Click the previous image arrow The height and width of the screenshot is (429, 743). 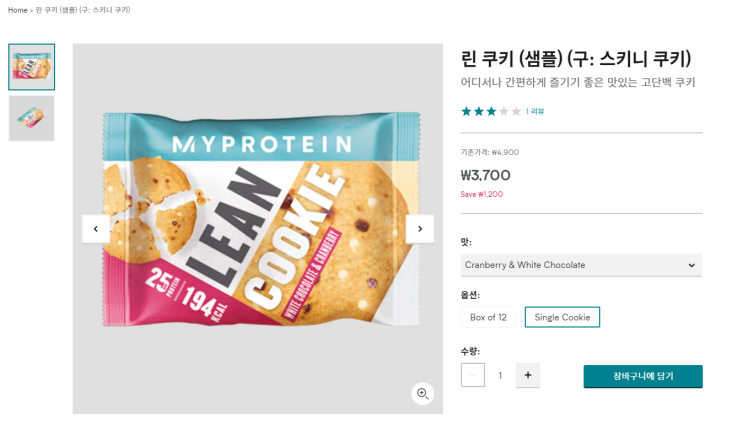95,229
